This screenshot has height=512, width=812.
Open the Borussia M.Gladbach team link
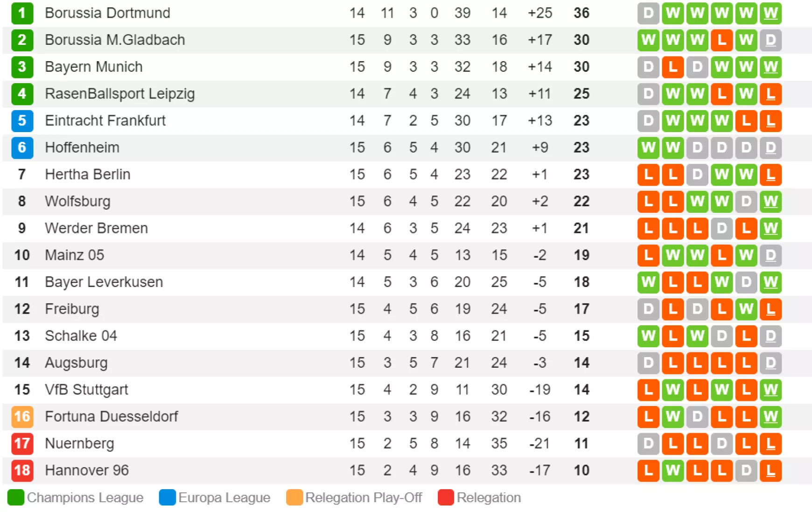pyautogui.click(x=115, y=40)
